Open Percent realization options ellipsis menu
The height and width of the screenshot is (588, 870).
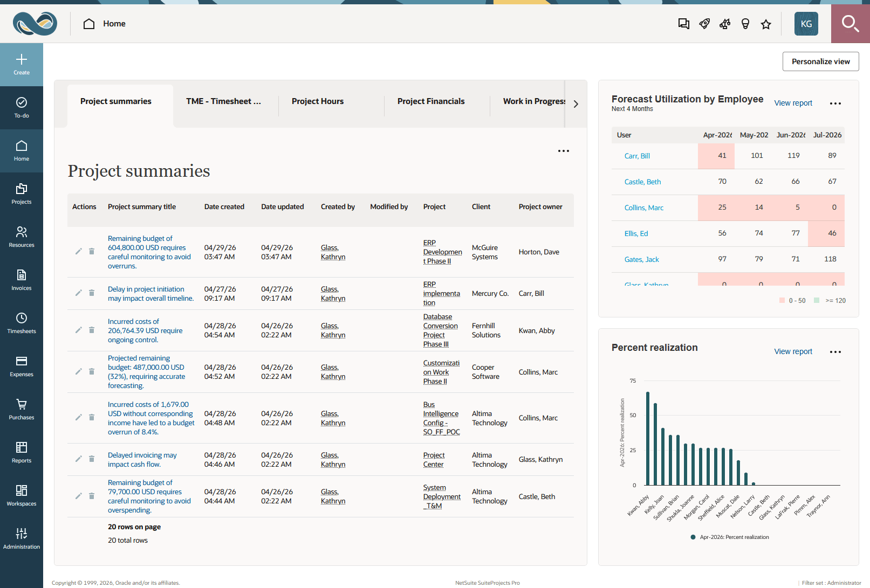click(x=835, y=352)
